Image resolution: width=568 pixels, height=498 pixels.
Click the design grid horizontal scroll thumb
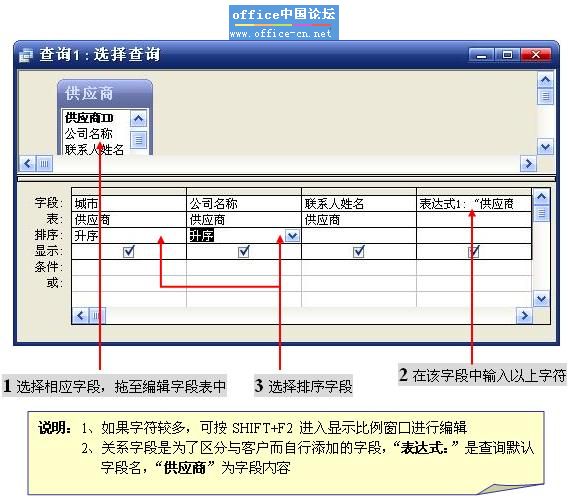[x=96, y=315]
